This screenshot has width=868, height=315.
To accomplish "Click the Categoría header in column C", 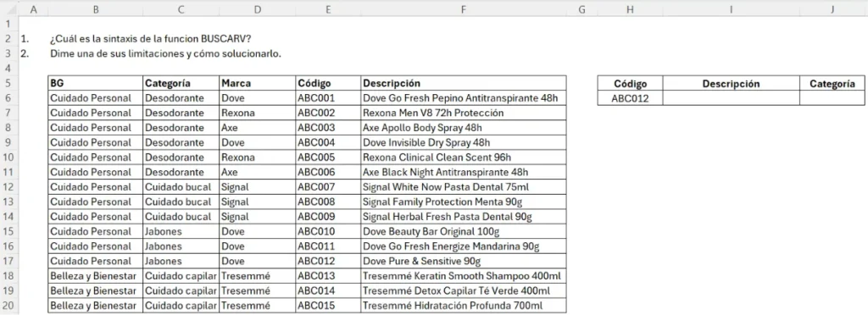I will (x=181, y=84).
